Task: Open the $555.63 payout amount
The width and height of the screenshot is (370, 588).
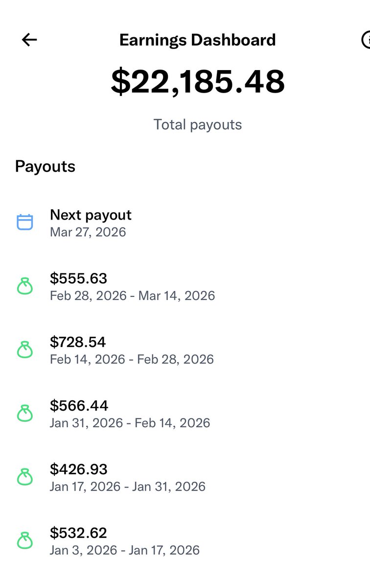Action: (78, 278)
